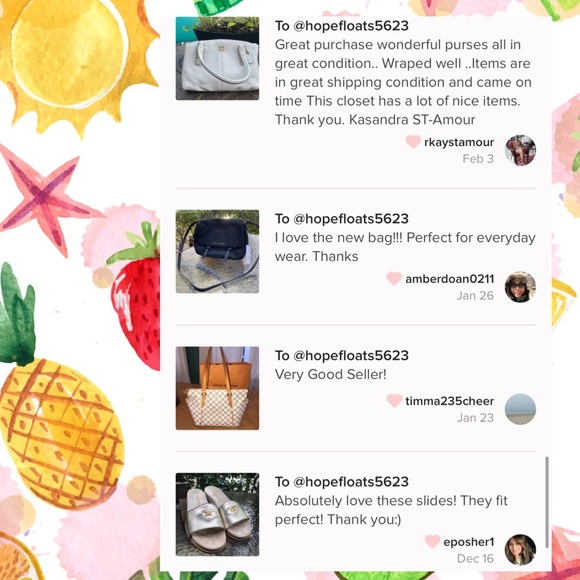Click the heart icon beside rkaystamour
The image size is (580, 580).
(413, 142)
